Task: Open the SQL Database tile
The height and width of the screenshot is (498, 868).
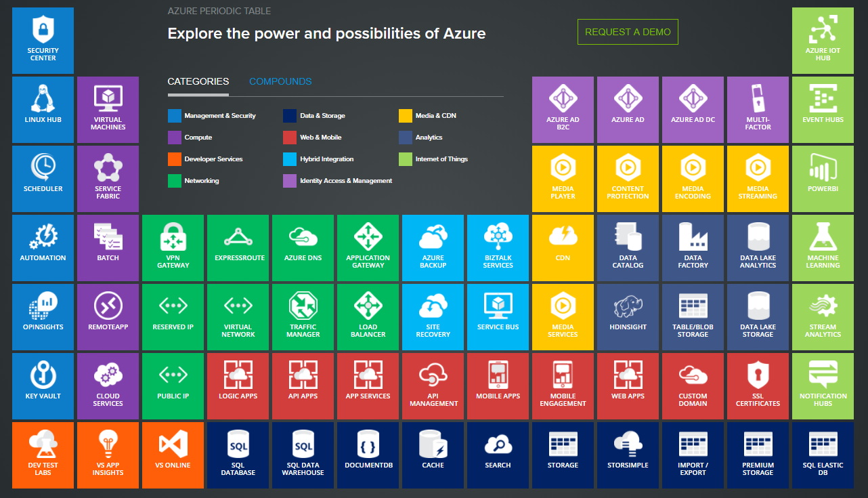Action: [238, 455]
